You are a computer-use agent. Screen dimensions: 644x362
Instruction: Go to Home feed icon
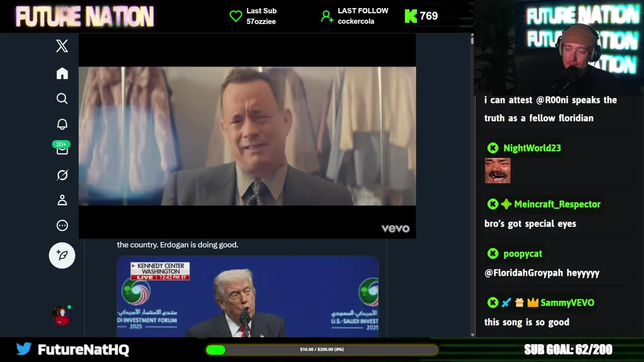pos(62,73)
